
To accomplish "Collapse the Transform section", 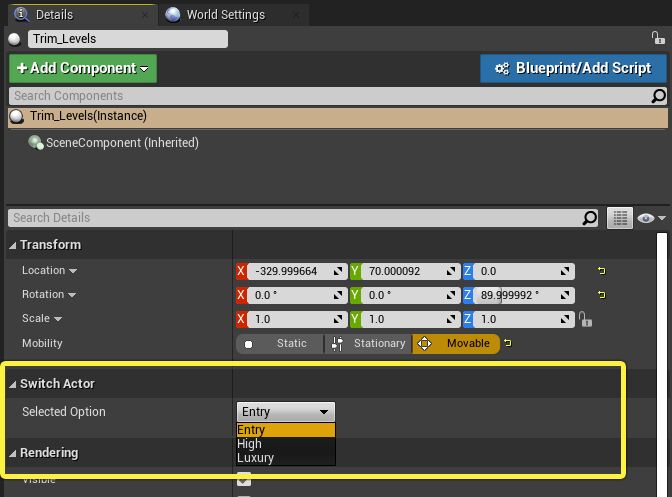I will pyautogui.click(x=13, y=245).
